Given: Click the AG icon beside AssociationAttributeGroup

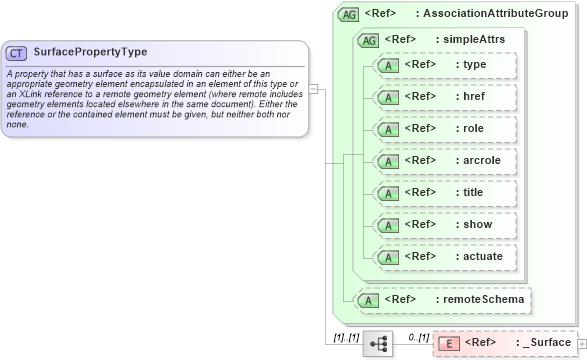Looking at the screenshot, I should [x=349, y=15].
